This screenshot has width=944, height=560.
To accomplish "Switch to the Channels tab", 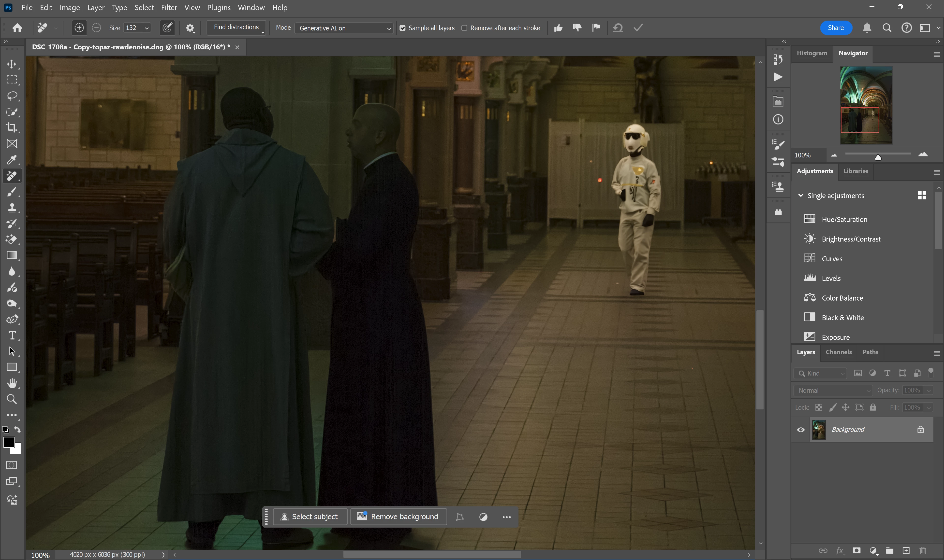I will [838, 352].
